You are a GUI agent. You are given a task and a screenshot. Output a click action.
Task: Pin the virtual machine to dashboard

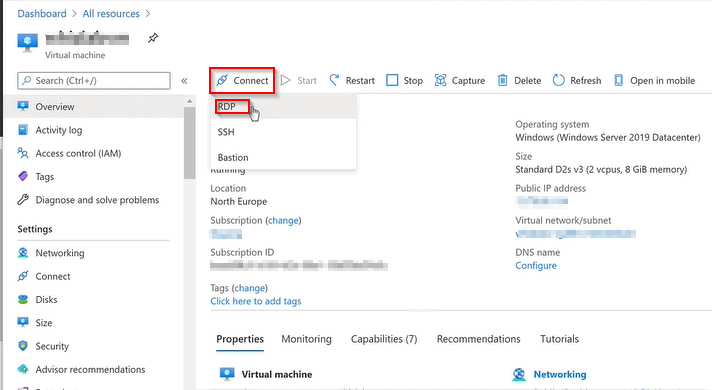[x=153, y=38]
